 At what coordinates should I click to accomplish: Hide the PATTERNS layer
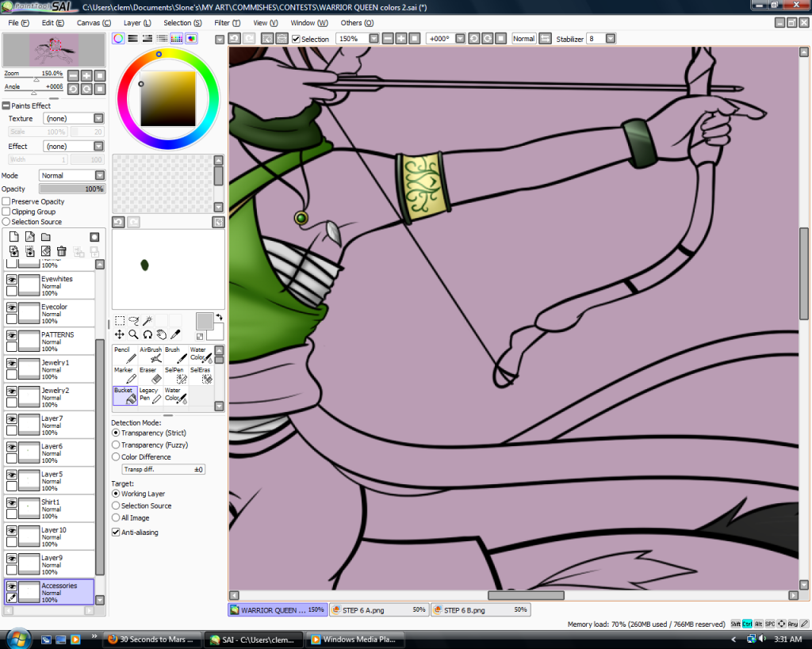tap(11, 335)
